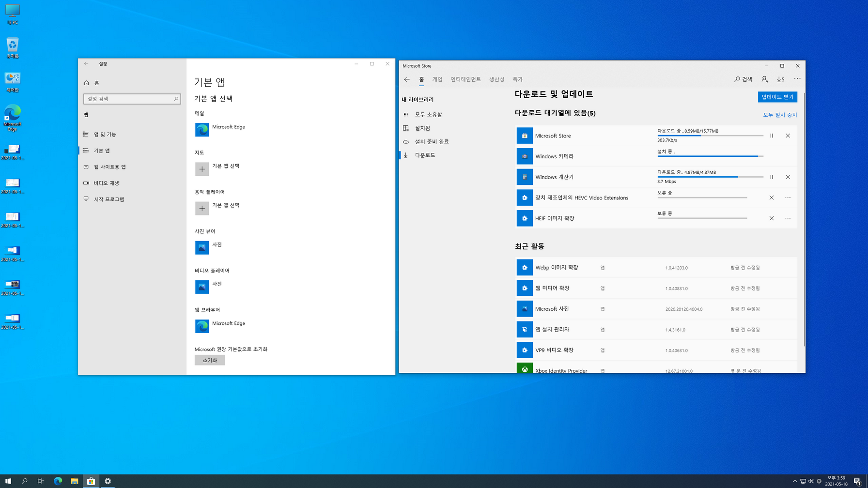Viewport: 868px width, 488px height.
Task: Open the Store search (검색)
Action: (743, 79)
